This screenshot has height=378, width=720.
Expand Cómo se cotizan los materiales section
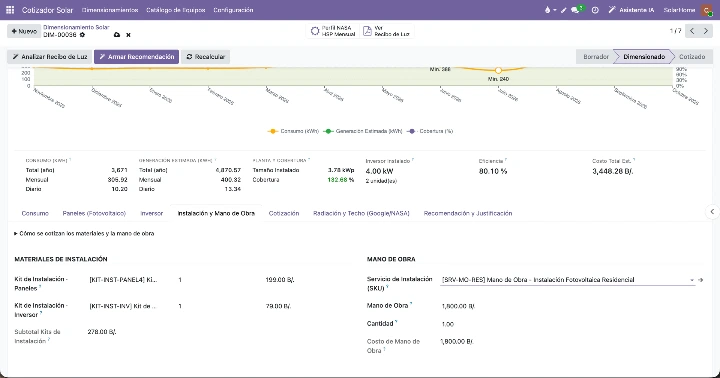click(84, 233)
